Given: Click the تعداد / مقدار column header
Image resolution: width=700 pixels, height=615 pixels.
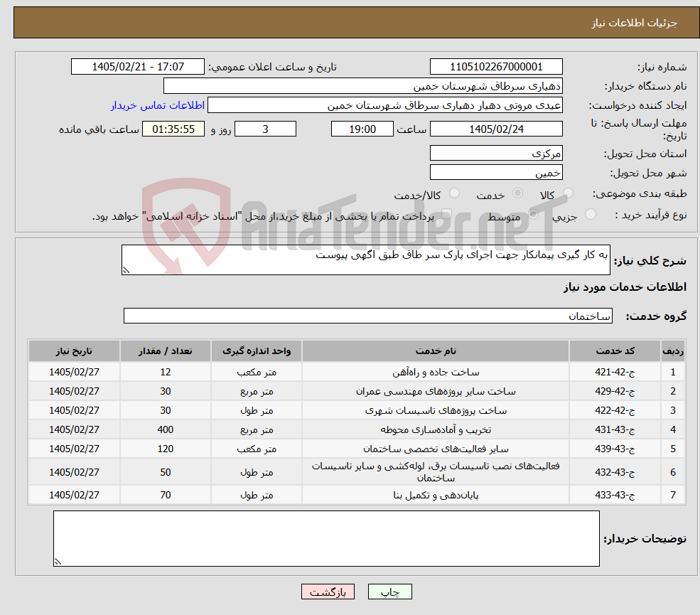Looking at the screenshot, I should (165, 351).
